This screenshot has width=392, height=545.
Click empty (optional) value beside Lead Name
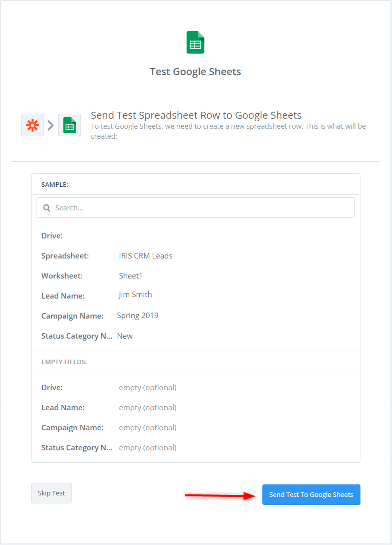click(x=148, y=408)
